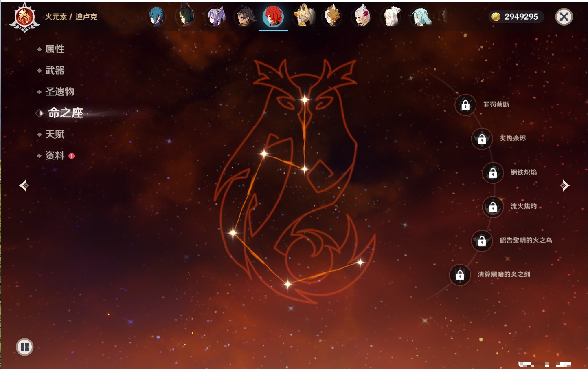The width and height of the screenshot is (588, 369).
Task: Open 资料 profile with red alert
Action: click(55, 155)
